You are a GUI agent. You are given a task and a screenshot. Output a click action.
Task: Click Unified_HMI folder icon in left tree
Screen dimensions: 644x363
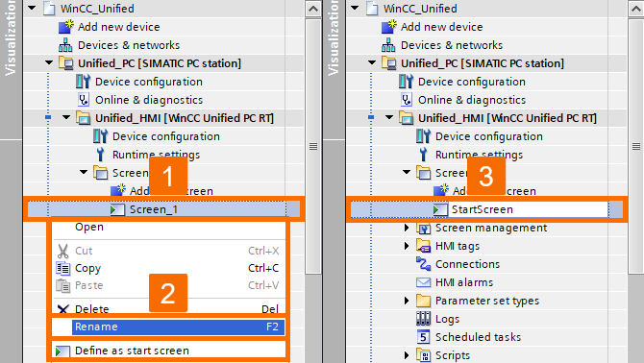[84, 118]
